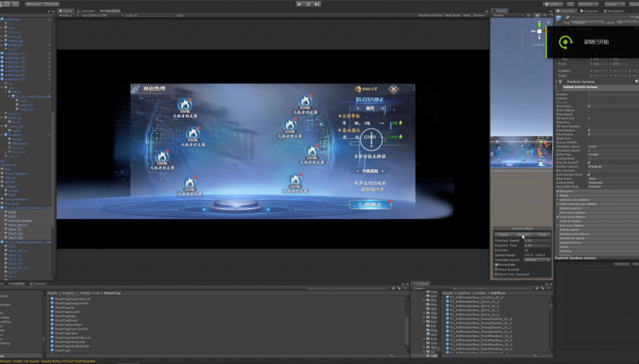Click the Pause button in top toolbar
The height and width of the screenshot is (364, 639).
(308, 4)
